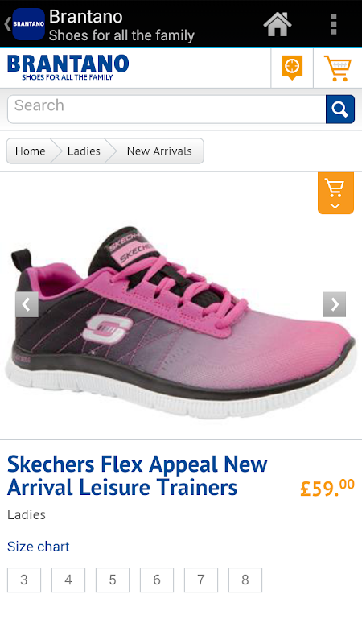The image size is (362, 644).
Task: Click the Brantano logo in site header
Action: [x=68, y=68]
